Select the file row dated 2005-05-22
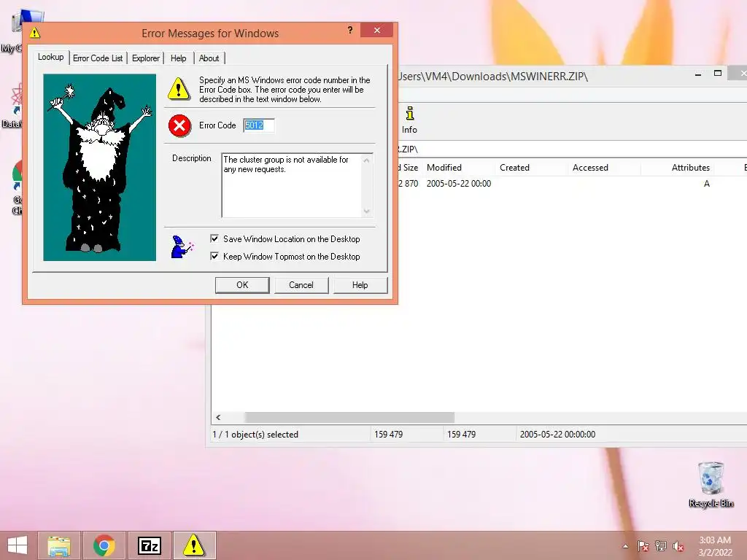747x560 pixels. [x=572, y=183]
